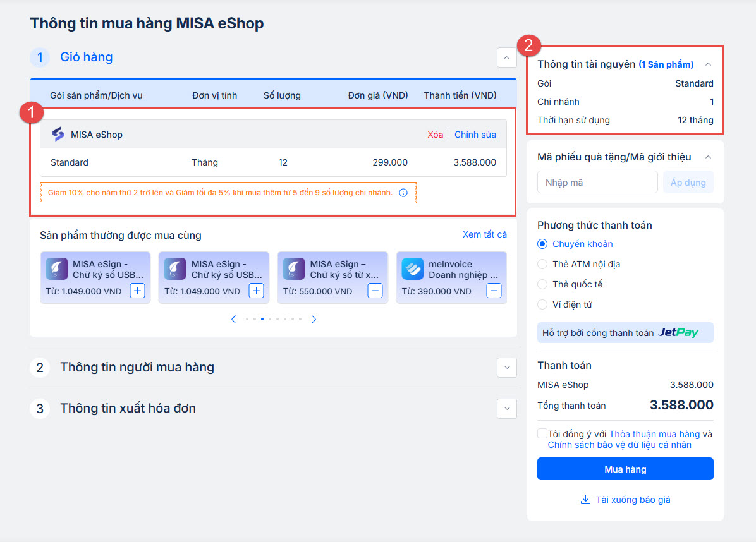This screenshot has width=756, height=542.
Task: Add second MISA eSign USB product (plus icon)
Action: [256, 291]
